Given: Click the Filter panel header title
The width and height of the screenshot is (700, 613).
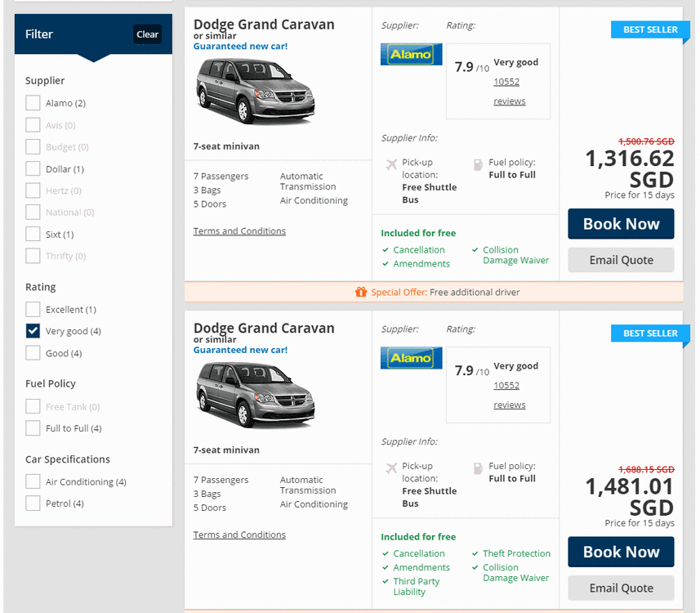Looking at the screenshot, I should [x=39, y=34].
